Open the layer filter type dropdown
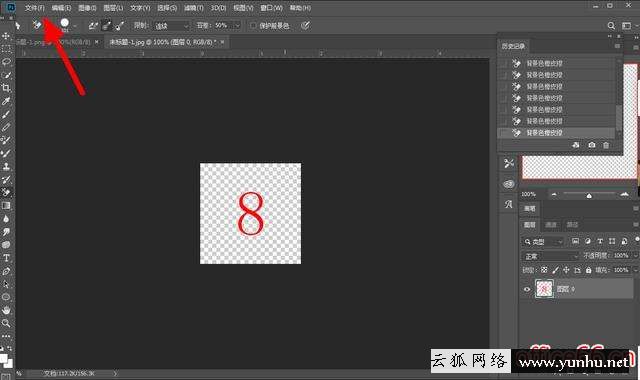Image resolution: width=640 pixels, height=380 pixels. (x=543, y=242)
